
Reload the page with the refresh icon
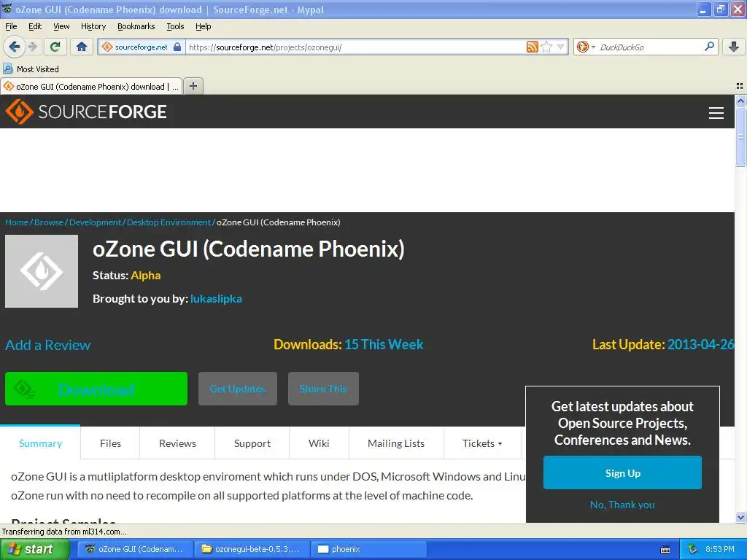point(55,47)
